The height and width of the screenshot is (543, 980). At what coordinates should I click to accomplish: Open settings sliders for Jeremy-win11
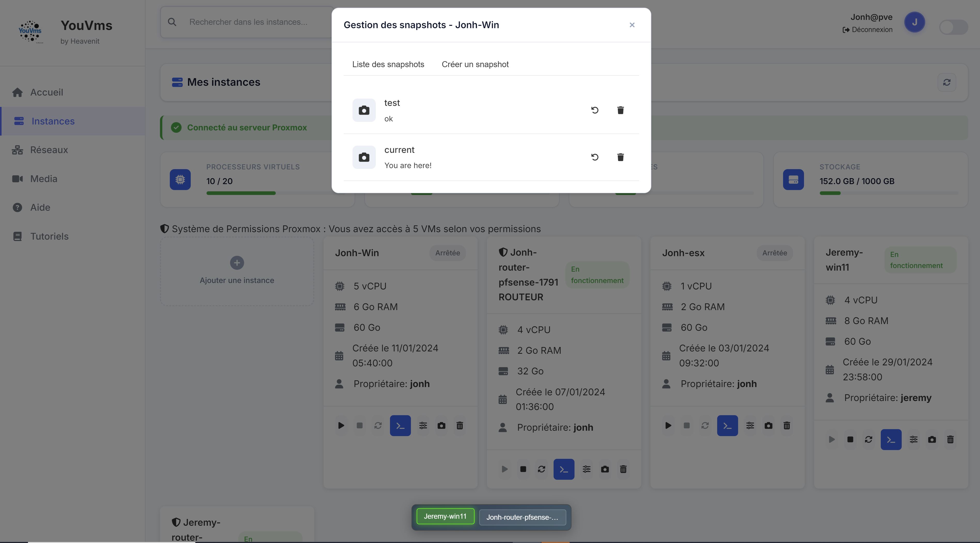[x=914, y=440]
